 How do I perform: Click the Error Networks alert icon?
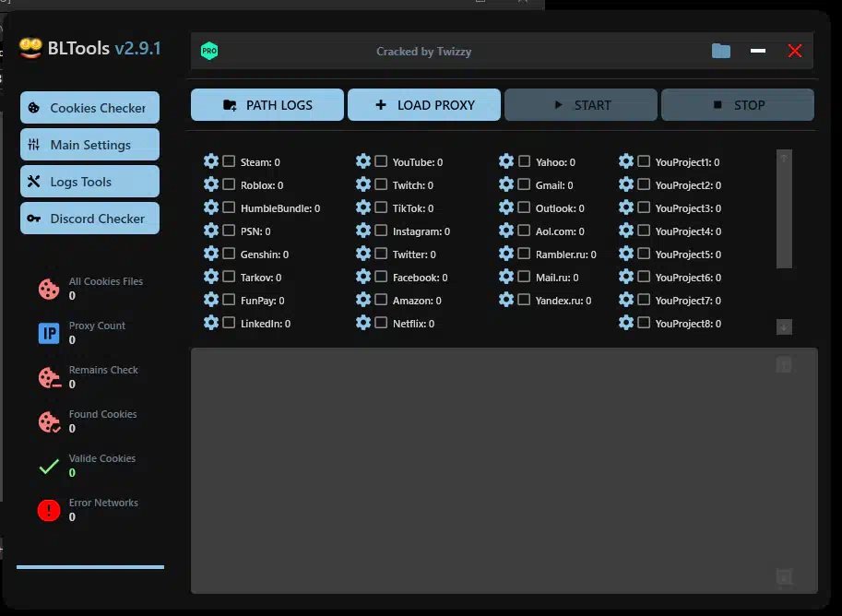[48, 509]
